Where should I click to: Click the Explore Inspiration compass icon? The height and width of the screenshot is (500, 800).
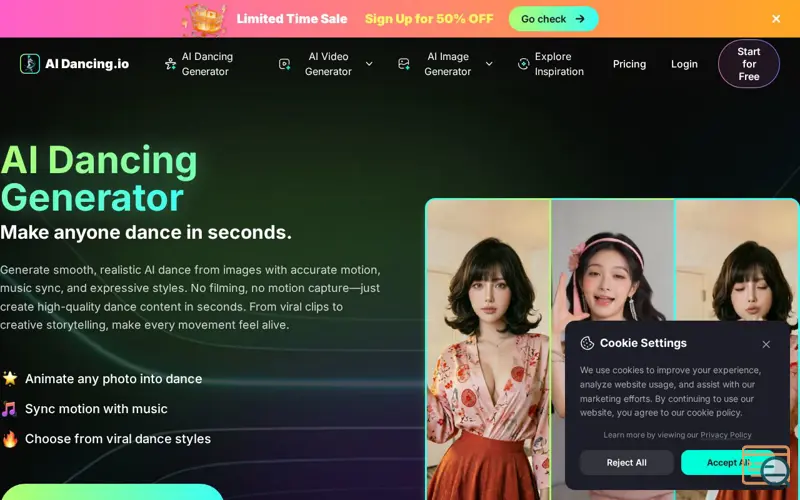pos(523,64)
